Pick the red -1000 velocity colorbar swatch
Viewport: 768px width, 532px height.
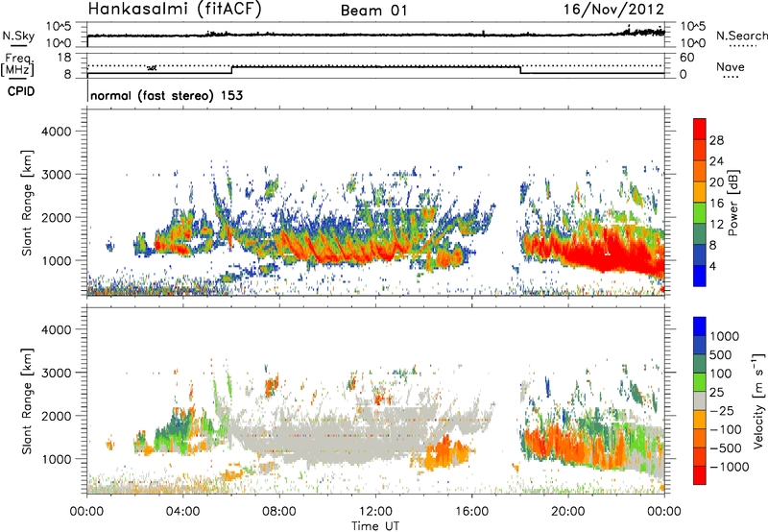point(700,475)
